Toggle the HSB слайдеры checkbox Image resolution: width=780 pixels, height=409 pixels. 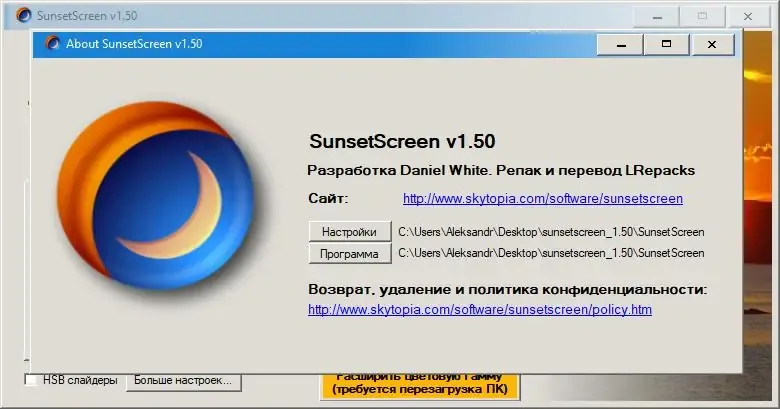(x=30, y=380)
